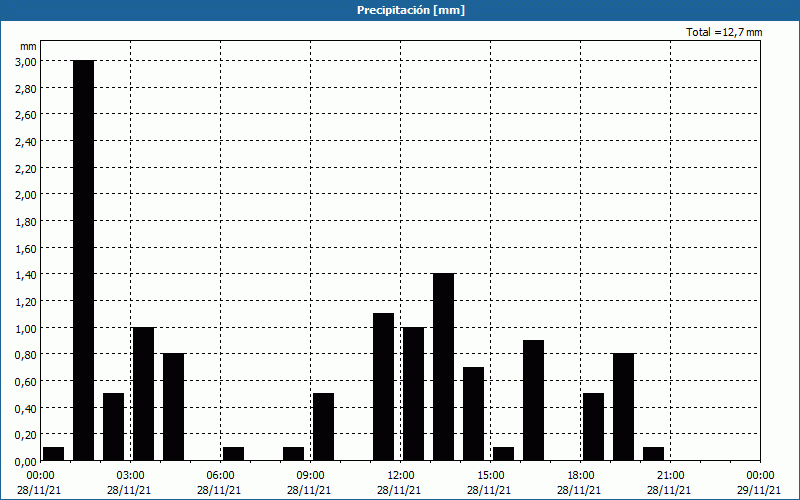Click the '03:00' time axis label
The width and height of the screenshot is (800, 500).
click(x=131, y=476)
